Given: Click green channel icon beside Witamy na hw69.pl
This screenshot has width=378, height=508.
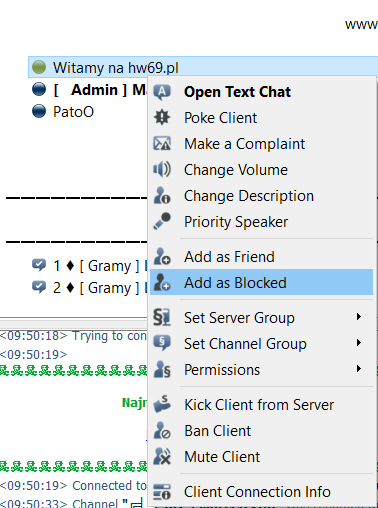Looking at the screenshot, I should tap(39, 67).
